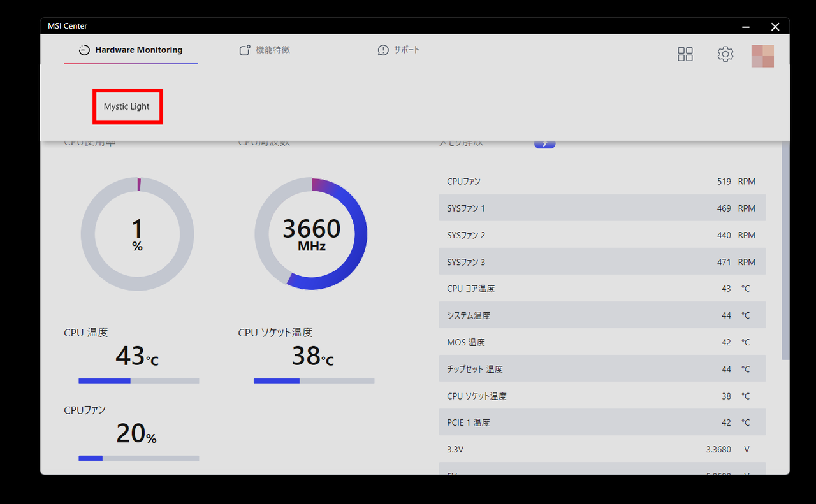Select the SYSファン 3 row
Screen dimensions: 816x504
tap(602, 262)
